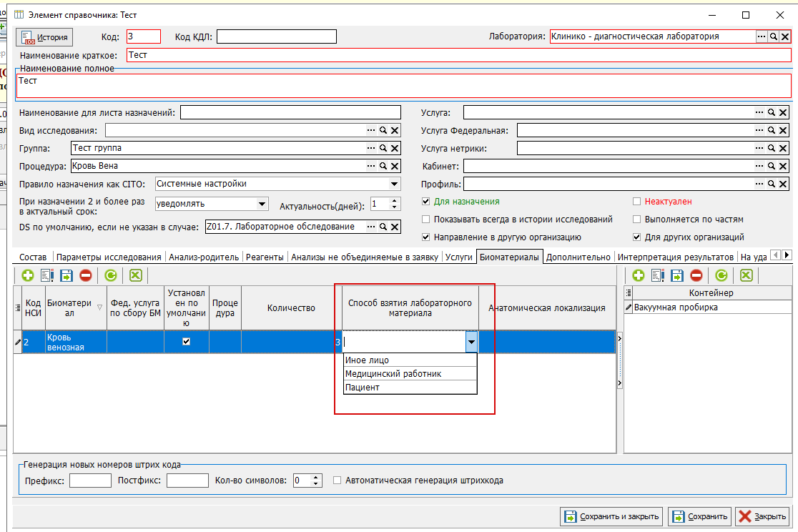798x532 pixels.
Task: Switch to the Реагенты tab
Action: pos(265,257)
